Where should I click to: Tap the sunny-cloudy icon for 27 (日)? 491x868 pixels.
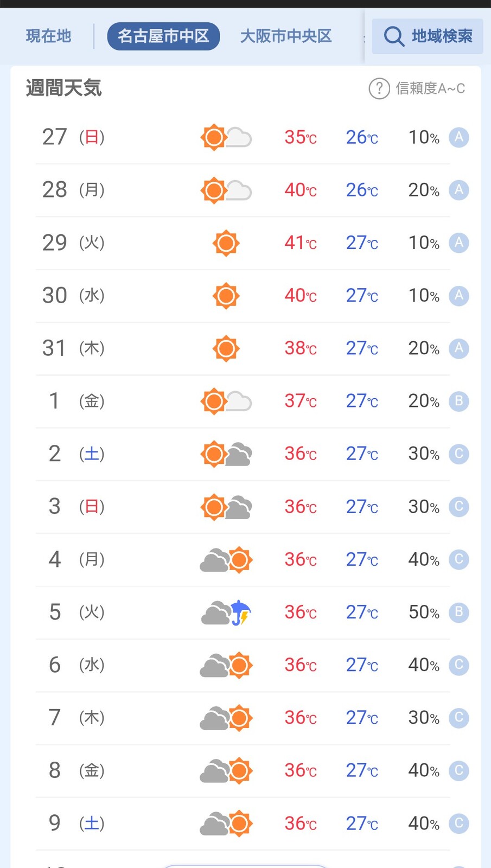[x=226, y=137]
